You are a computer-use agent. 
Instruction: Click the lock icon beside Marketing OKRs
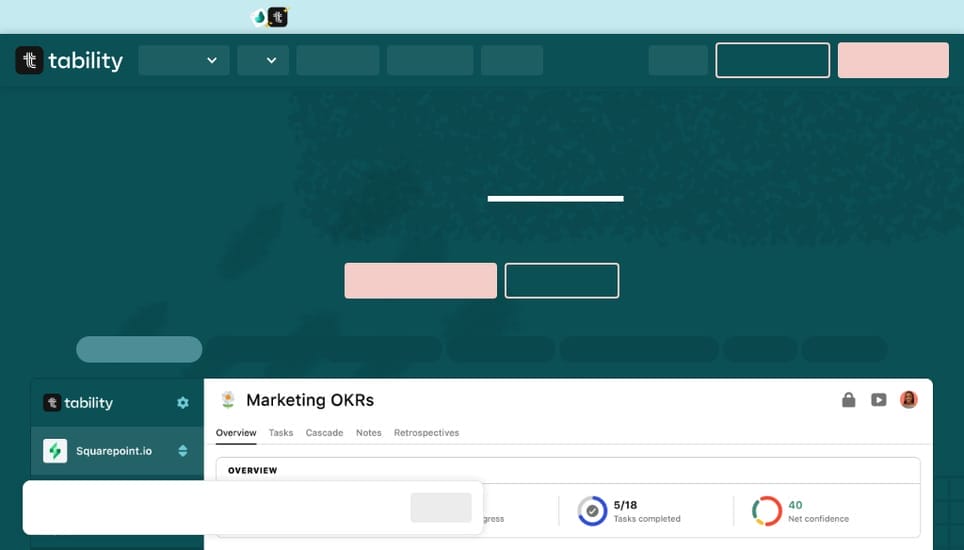point(849,400)
